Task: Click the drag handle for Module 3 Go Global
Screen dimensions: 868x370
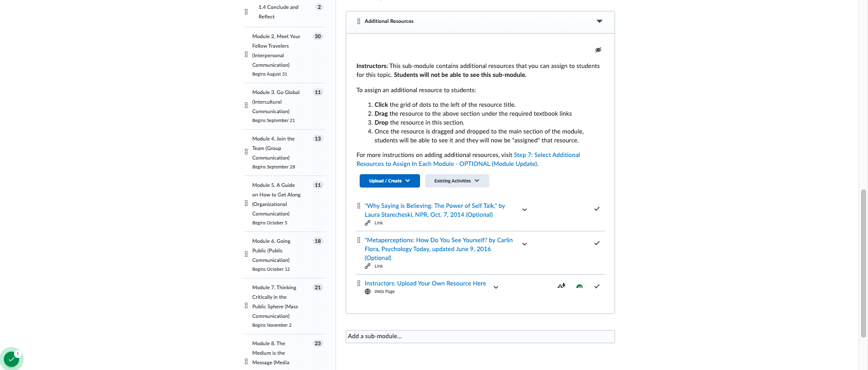Action: coord(246,106)
